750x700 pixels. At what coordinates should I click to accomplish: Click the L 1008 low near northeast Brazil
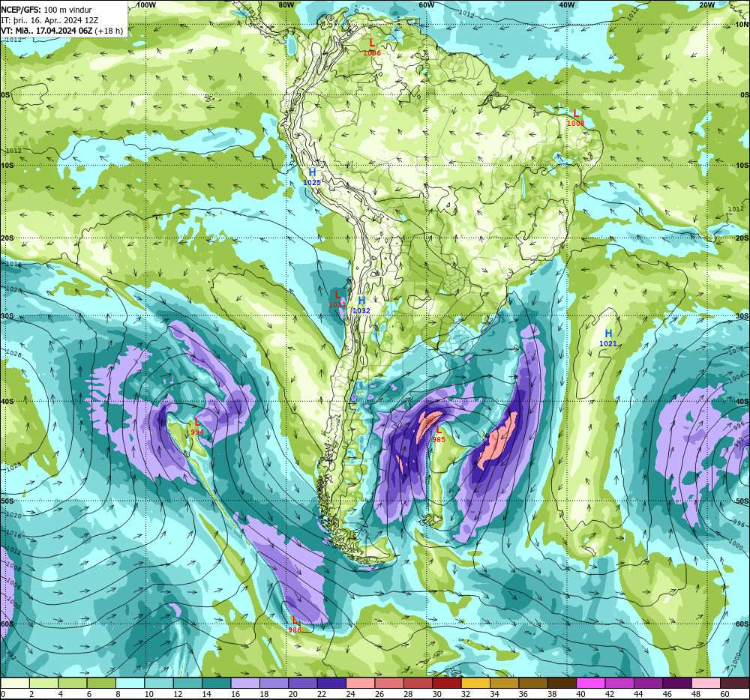coord(575,118)
